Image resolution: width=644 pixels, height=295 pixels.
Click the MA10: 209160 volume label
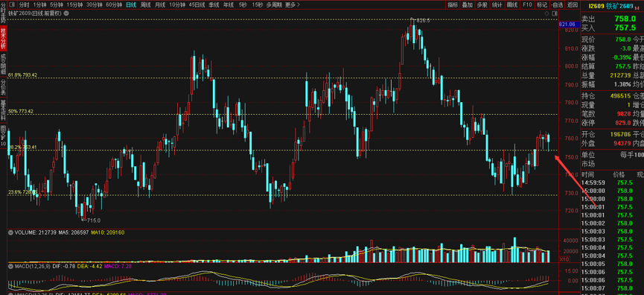[x=108, y=232]
